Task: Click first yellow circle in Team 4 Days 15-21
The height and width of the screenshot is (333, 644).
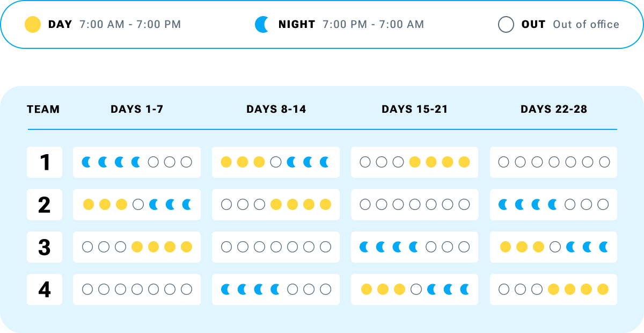Action: click(367, 289)
